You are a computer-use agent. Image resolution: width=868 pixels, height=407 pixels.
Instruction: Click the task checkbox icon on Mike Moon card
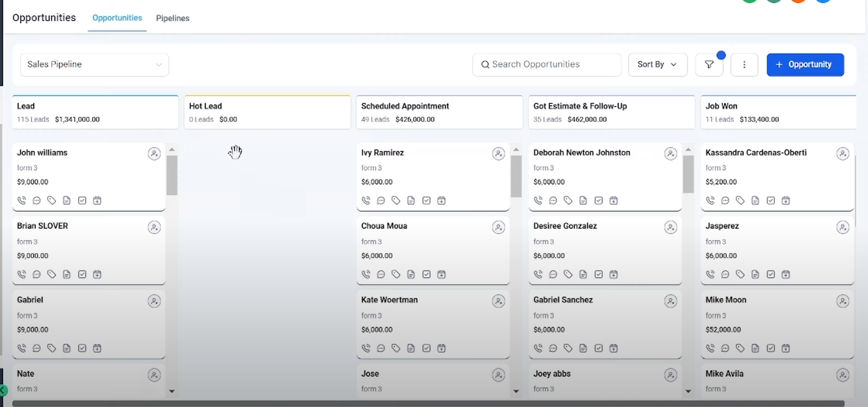[771, 348]
